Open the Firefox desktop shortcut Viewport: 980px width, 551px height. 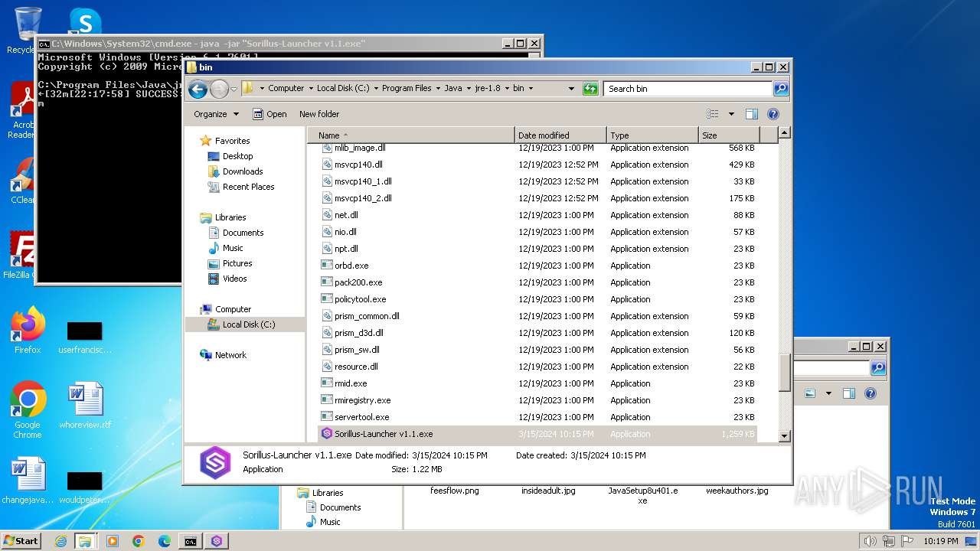pos(28,331)
